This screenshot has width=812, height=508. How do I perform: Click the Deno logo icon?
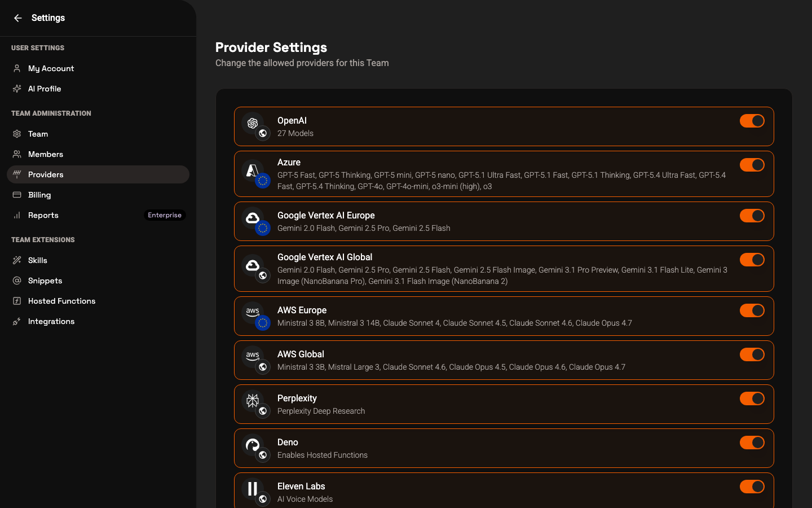(x=253, y=445)
